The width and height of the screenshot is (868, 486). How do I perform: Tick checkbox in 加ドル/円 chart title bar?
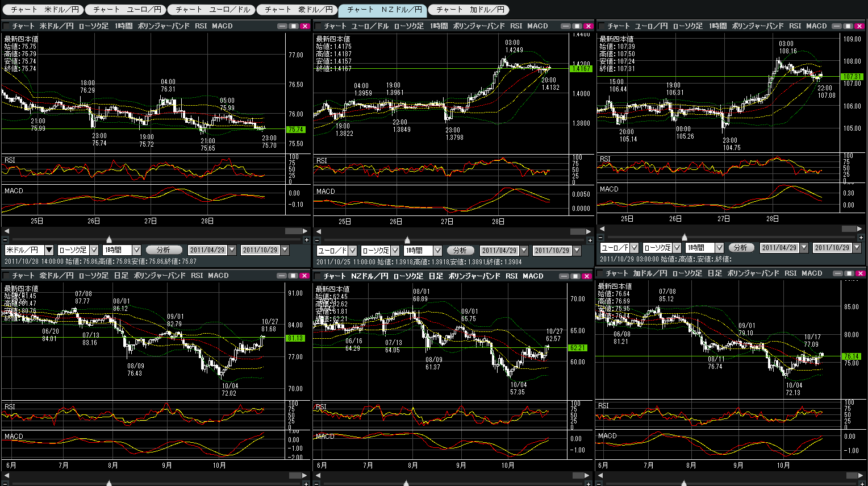click(601, 273)
